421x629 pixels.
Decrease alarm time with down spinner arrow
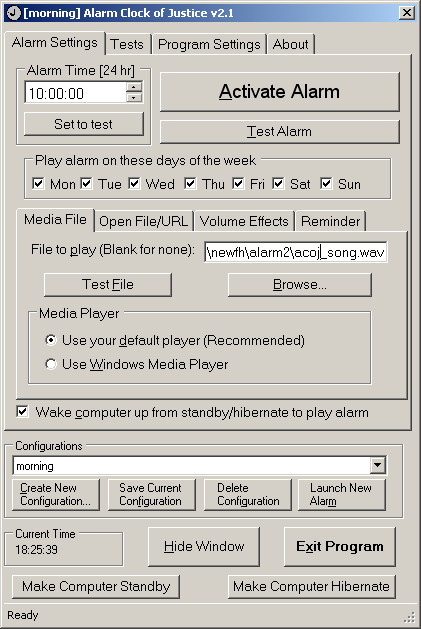click(x=134, y=97)
